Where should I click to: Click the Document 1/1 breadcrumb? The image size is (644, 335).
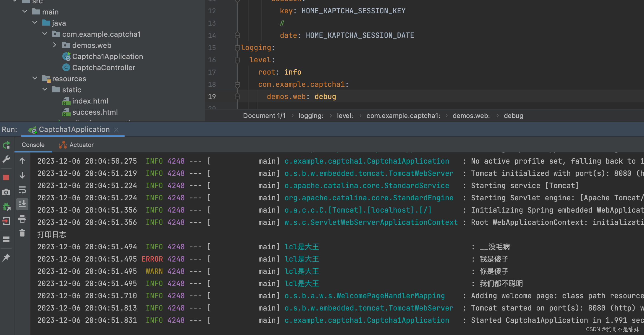264,116
